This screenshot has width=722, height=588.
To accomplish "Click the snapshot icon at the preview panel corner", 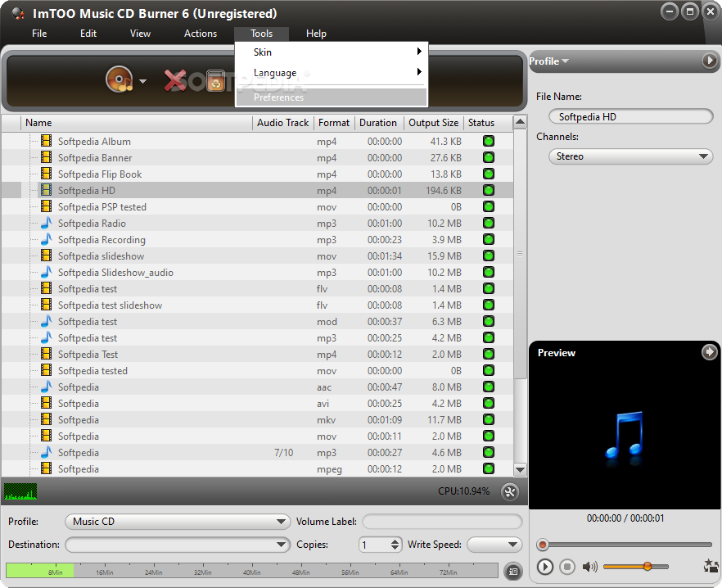I will coord(711,566).
